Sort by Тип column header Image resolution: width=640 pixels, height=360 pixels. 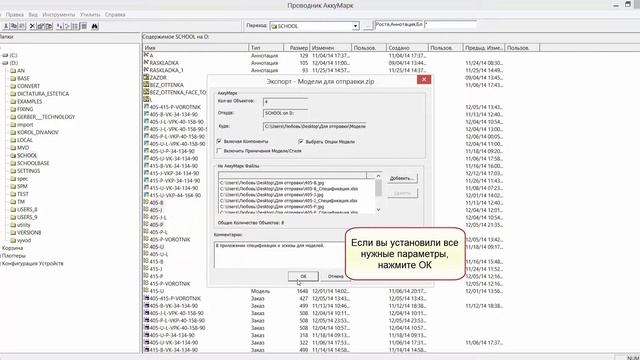pos(266,48)
